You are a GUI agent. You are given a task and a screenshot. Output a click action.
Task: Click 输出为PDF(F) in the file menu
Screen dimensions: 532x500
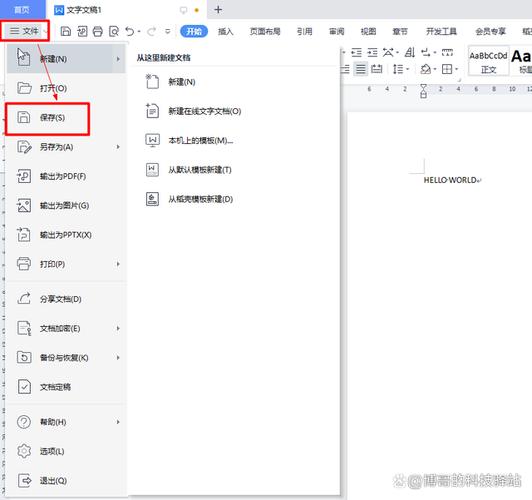click(x=66, y=176)
